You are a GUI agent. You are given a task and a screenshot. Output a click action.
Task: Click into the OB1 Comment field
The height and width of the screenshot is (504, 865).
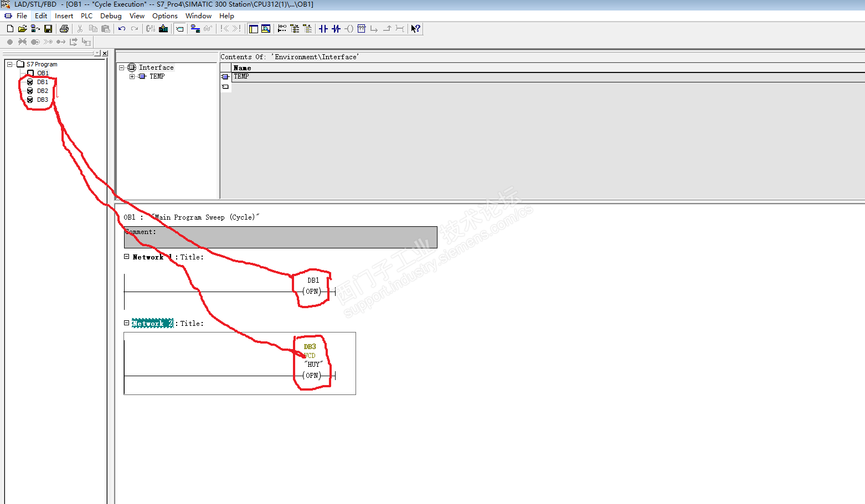281,237
